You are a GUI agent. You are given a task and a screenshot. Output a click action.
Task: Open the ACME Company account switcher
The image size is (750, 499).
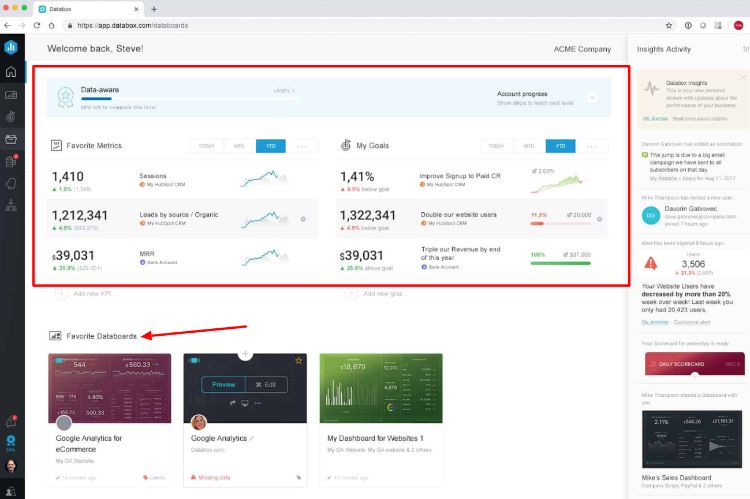pyautogui.click(x=582, y=49)
